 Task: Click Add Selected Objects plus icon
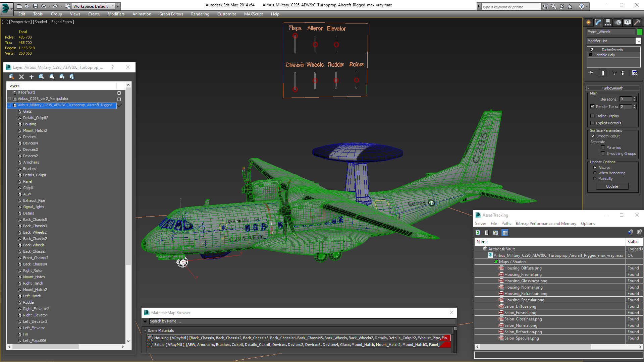[x=32, y=77]
